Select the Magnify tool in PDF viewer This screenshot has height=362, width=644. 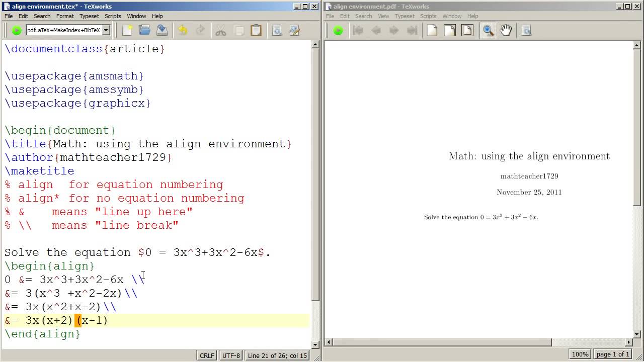[x=488, y=31]
